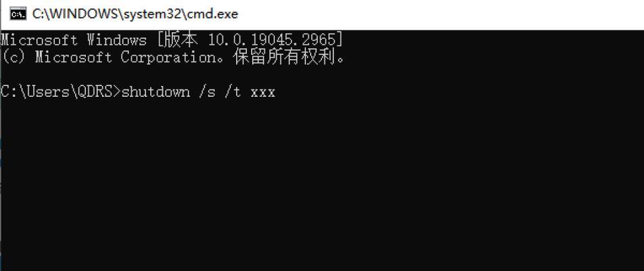644x271 pixels.
Task: Click the C:\WINDOWS\system32\cmd.exe title text
Action: coord(135,14)
